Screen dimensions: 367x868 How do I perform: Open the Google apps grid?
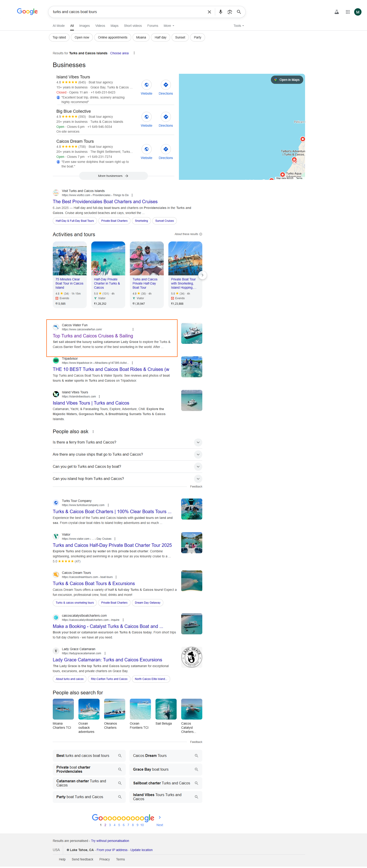[348, 12]
